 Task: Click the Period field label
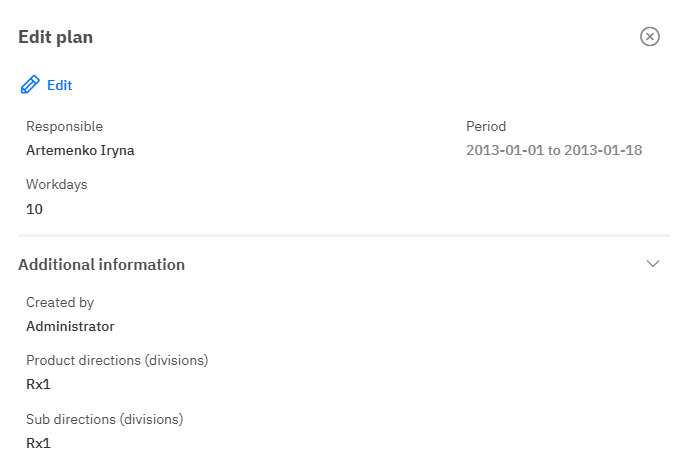point(486,127)
